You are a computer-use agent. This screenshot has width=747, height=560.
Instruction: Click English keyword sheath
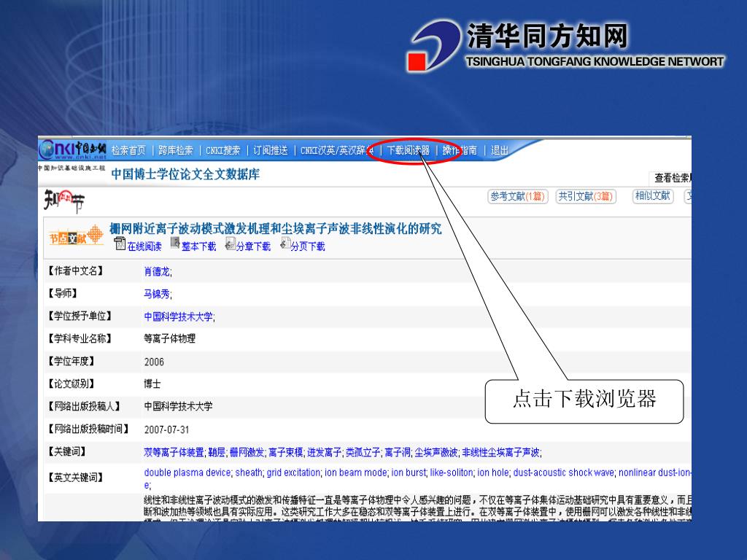coord(249,472)
